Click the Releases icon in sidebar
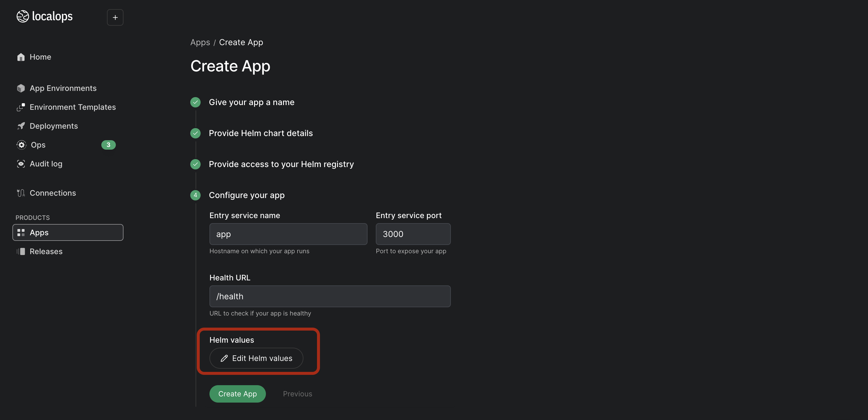 pyautogui.click(x=21, y=251)
